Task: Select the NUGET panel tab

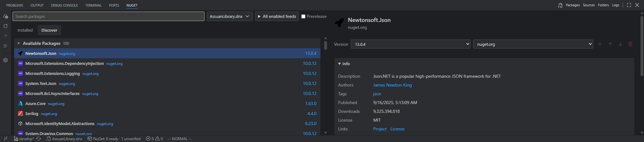Action: pos(132,5)
